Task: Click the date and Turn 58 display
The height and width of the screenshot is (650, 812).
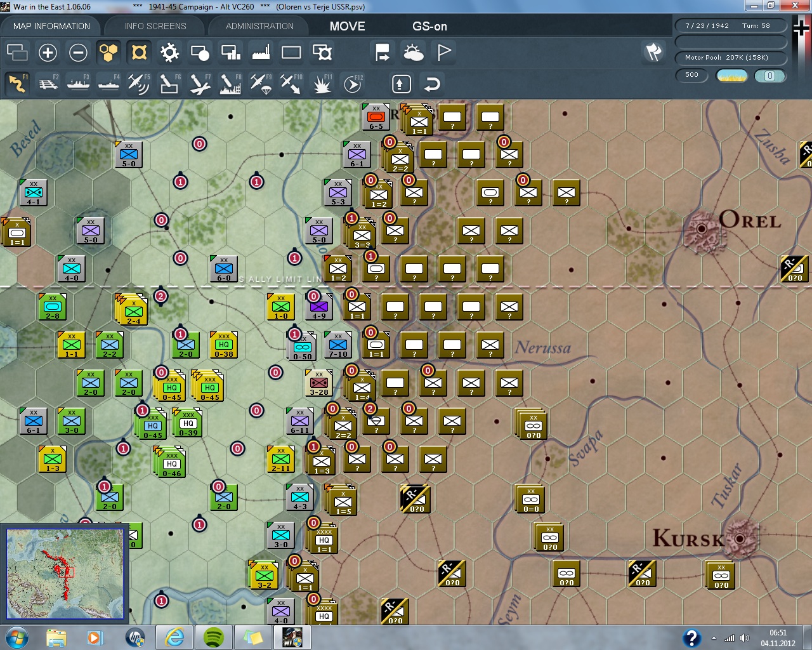Action: coord(731,26)
